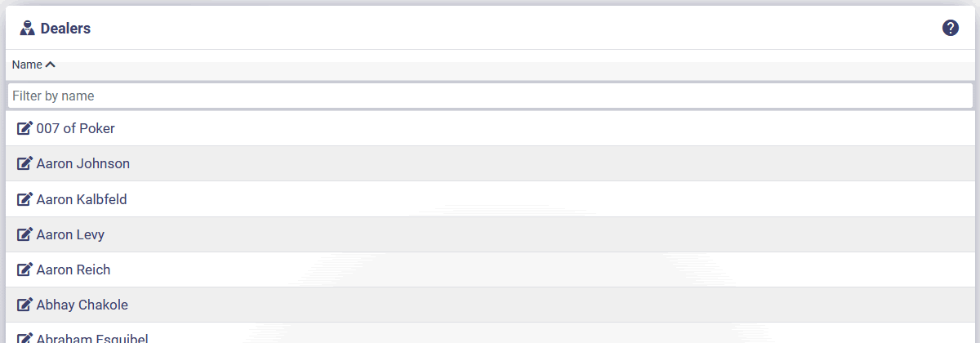The height and width of the screenshot is (343, 980).
Task: Select the Aaron Reich name
Action: click(x=73, y=269)
